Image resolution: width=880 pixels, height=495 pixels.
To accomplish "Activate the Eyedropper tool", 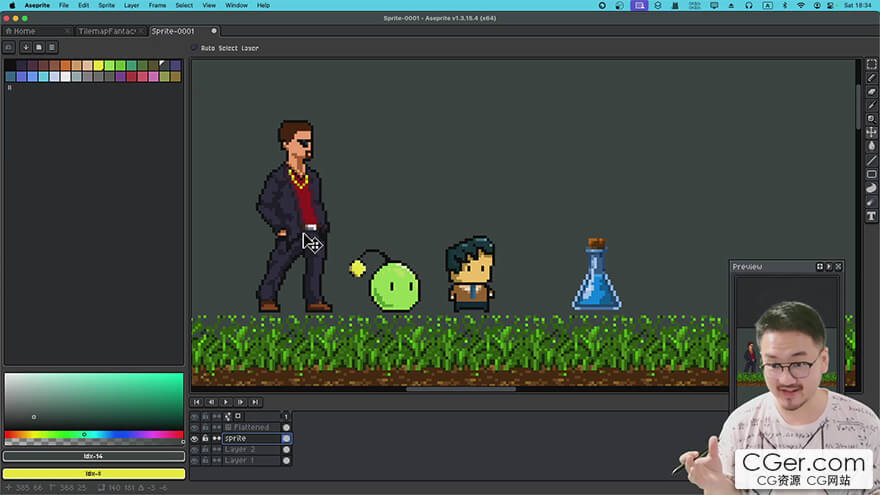I will [x=871, y=105].
